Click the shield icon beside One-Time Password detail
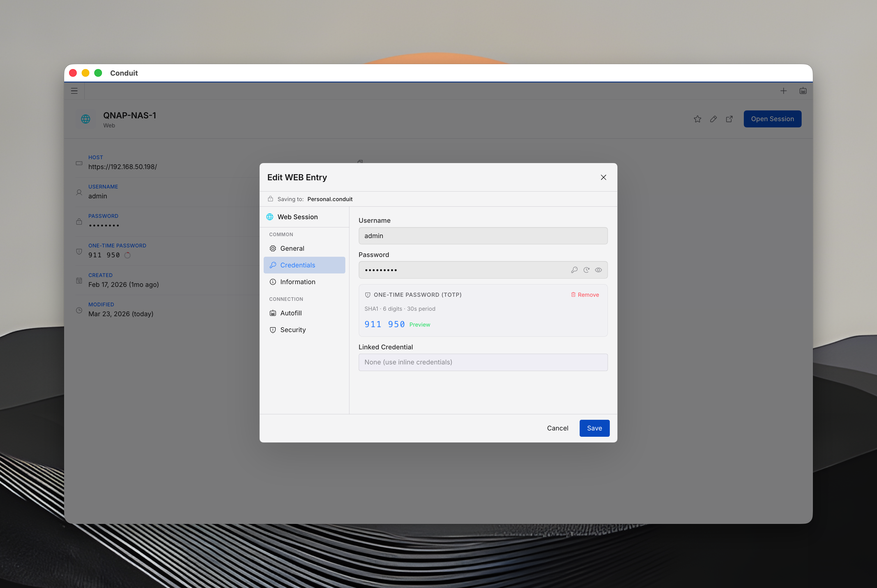 pyautogui.click(x=79, y=251)
